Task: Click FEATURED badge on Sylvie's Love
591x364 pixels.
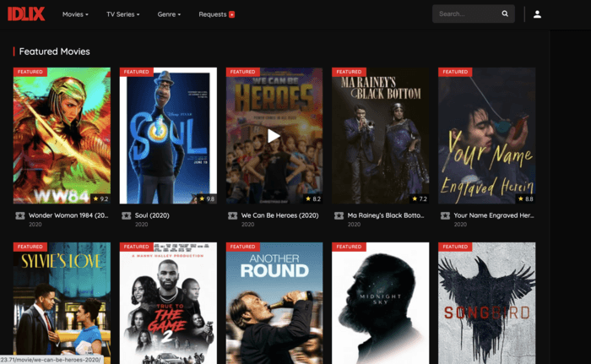Action: click(x=30, y=247)
